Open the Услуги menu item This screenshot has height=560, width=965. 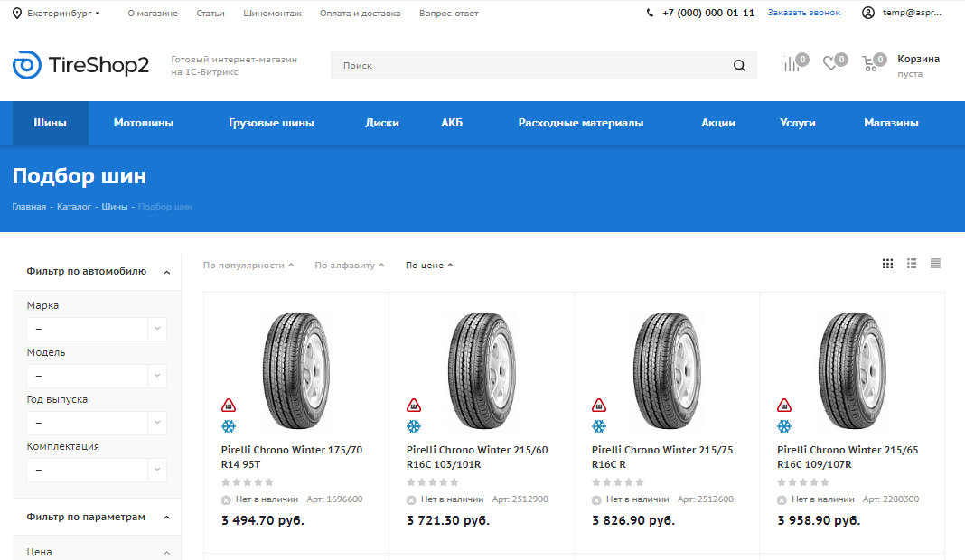point(798,123)
